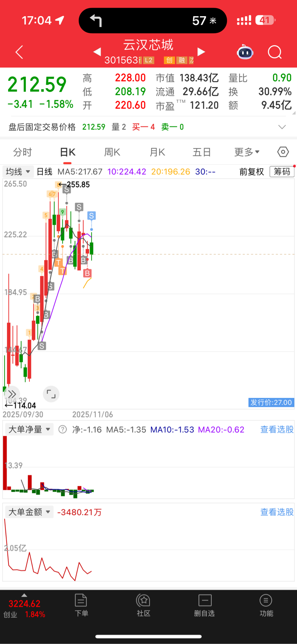Open the 大单净量 indicator dropdown
This screenshot has width=297, height=644.
click(x=29, y=429)
